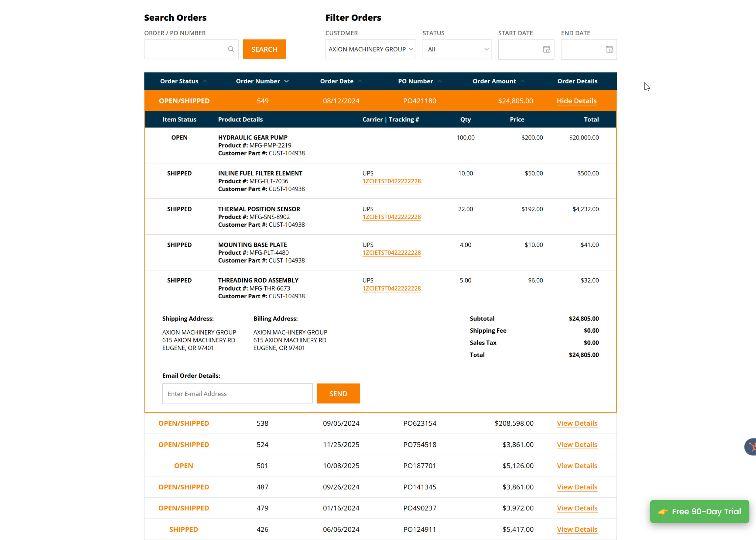This screenshot has width=756, height=540.
Task: Click product number MFG-FLT-7036
Action: (269, 181)
